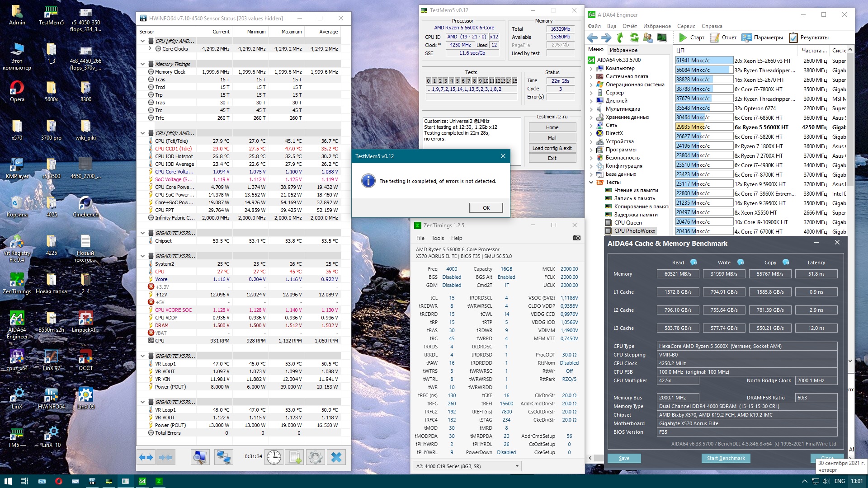Open ZenTimings Tools menu
The image size is (868, 488).
tap(438, 238)
